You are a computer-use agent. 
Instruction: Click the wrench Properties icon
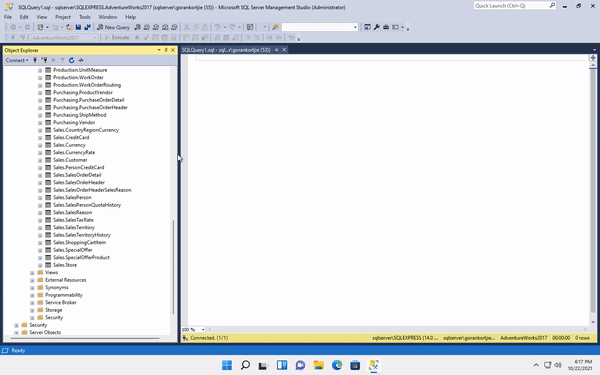(377, 27)
